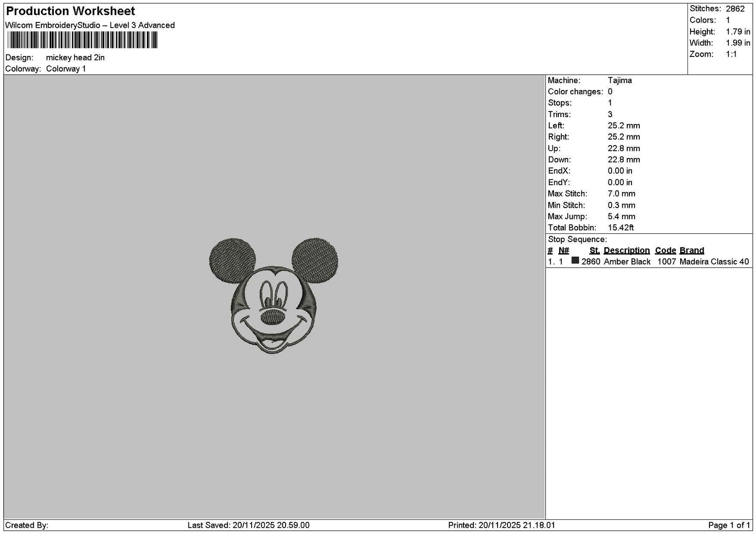Viewport: 756px width, 534px height.
Task: Click the Mickey head embroidery design preview
Action: pyautogui.click(x=274, y=296)
